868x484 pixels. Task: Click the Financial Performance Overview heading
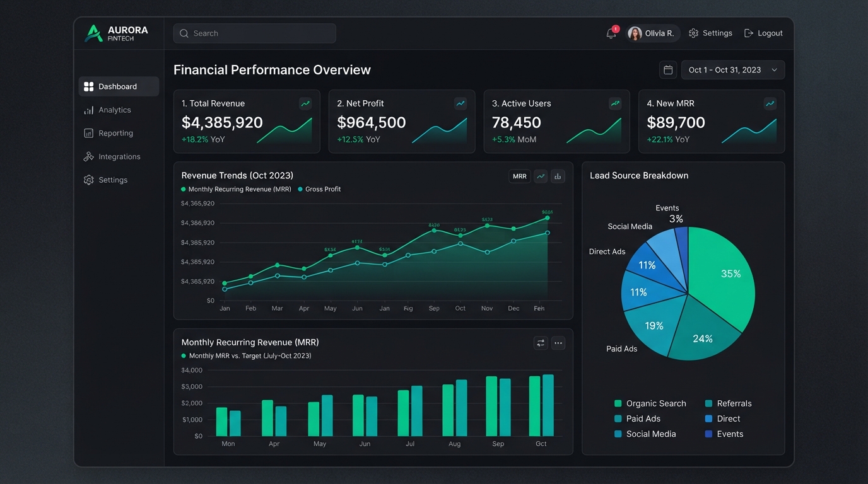[x=272, y=70]
